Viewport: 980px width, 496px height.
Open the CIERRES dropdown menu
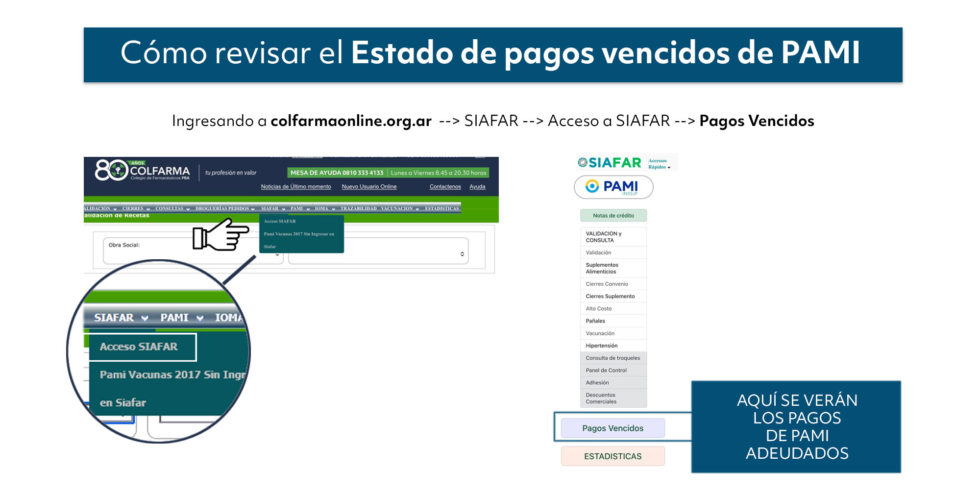(x=136, y=209)
